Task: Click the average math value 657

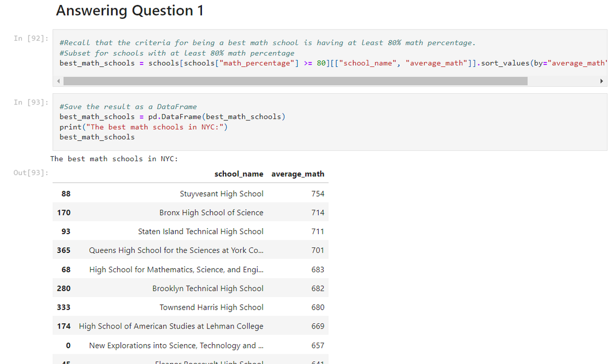Action: (318, 345)
